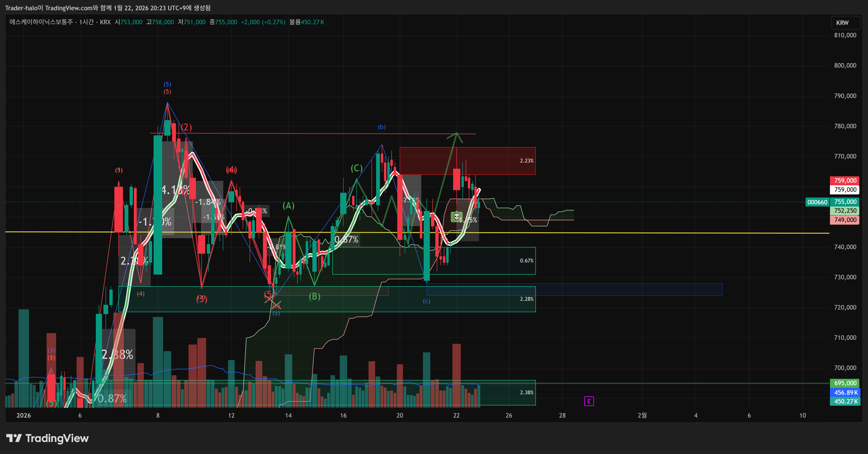The width and height of the screenshot is (868, 454).
Task: Click the 810,000 price axis label
Action: (x=845, y=35)
